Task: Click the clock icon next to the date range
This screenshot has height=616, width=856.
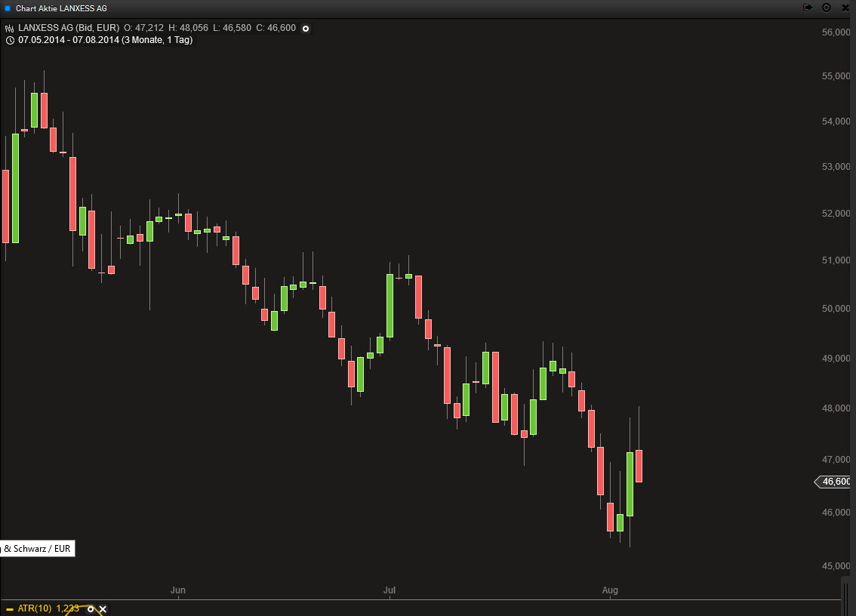Action: pos(9,40)
